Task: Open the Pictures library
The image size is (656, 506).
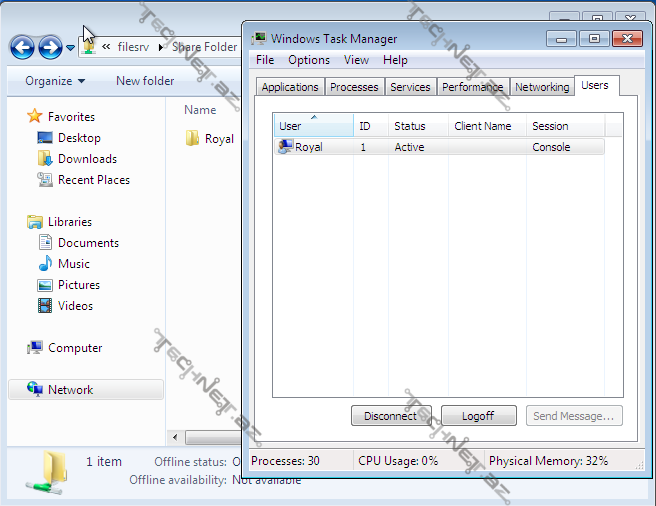Action: coord(78,285)
